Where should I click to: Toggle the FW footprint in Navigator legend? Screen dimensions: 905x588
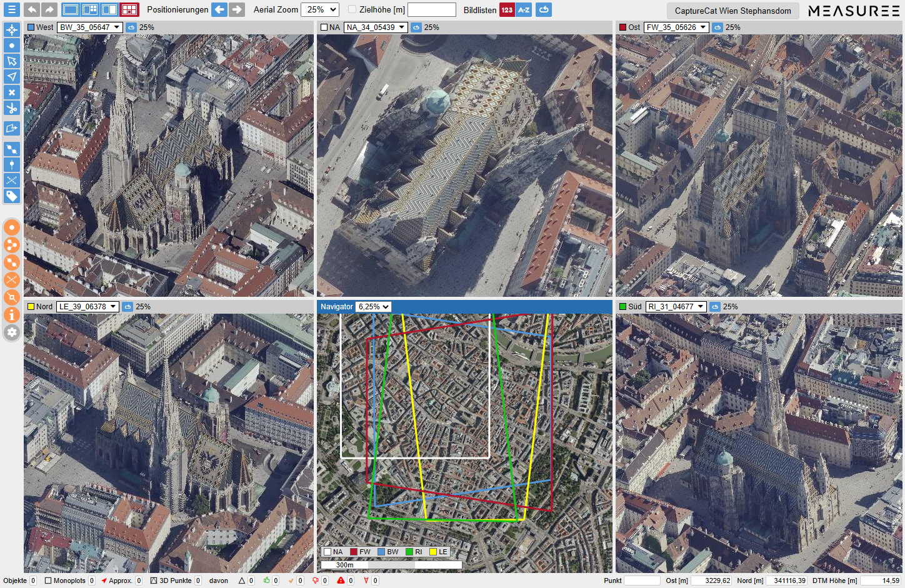click(x=354, y=552)
